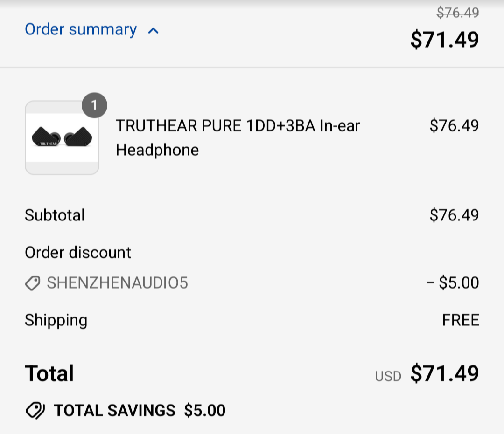504x434 pixels.
Task: Click the TOTAL SAVINGS $5.00 text
Action: 140,410
